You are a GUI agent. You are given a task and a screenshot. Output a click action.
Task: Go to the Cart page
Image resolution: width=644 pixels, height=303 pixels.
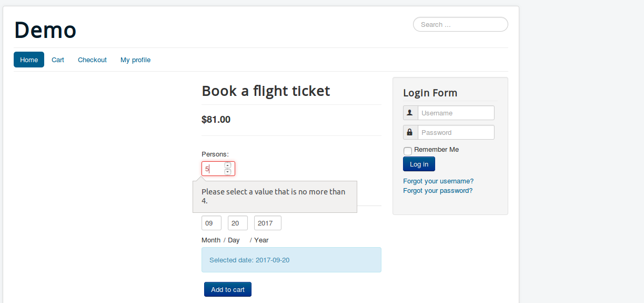(x=58, y=60)
